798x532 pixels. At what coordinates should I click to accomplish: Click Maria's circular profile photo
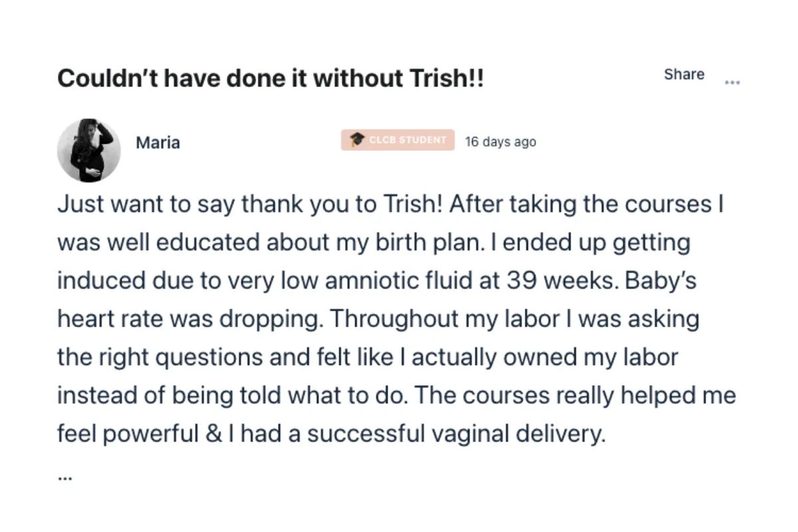(89, 151)
